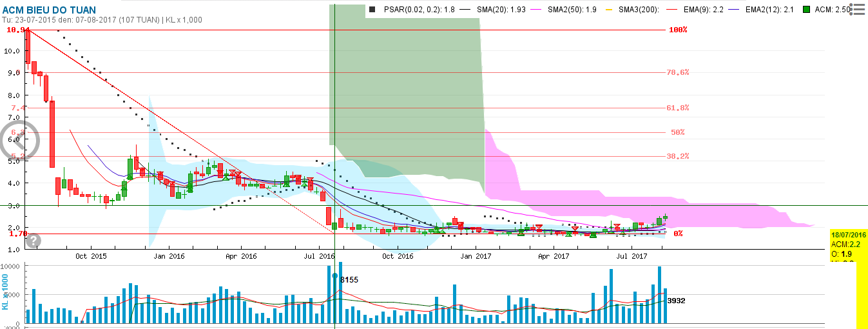Click the Jan 2016 axis label
This screenshot has width=868, height=329.
168,256
